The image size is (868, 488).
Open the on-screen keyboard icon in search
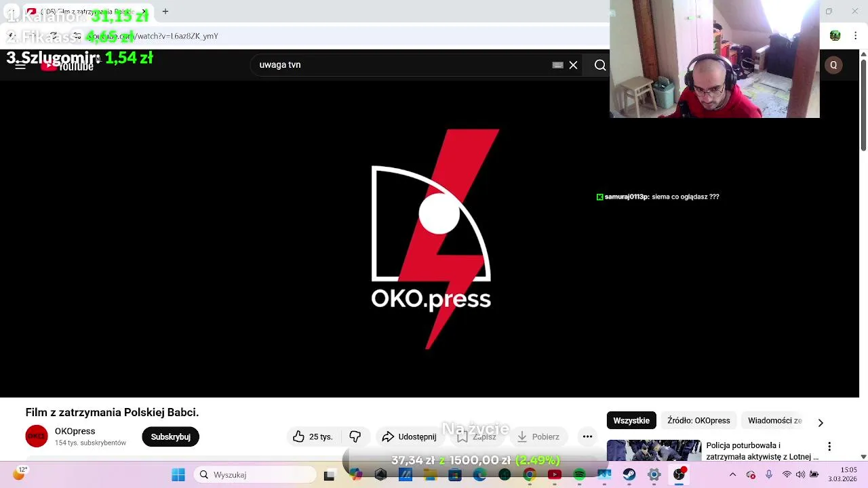coord(557,65)
